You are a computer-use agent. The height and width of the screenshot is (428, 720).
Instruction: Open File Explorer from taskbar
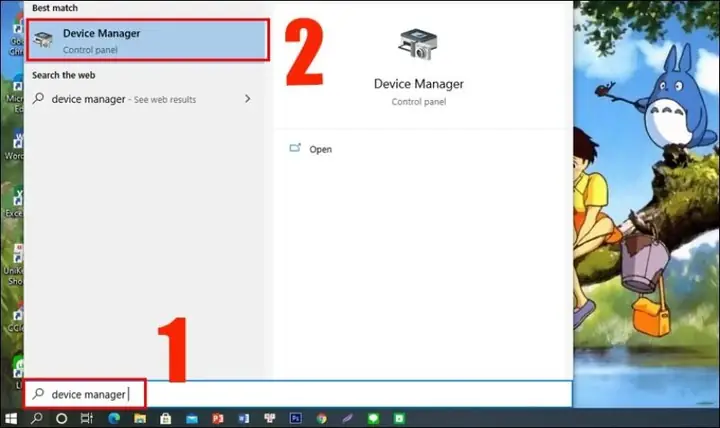[x=140, y=418]
